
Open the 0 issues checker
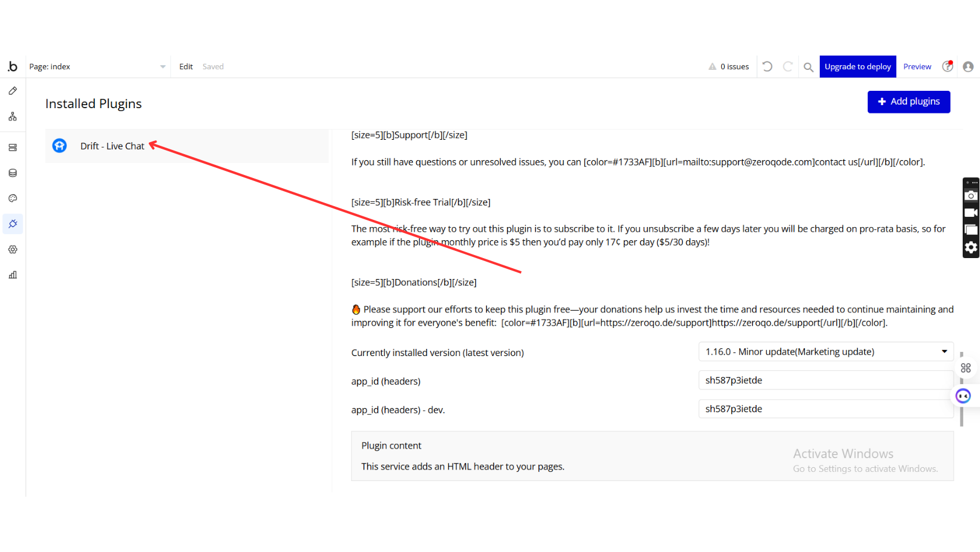tap(728, 66)
